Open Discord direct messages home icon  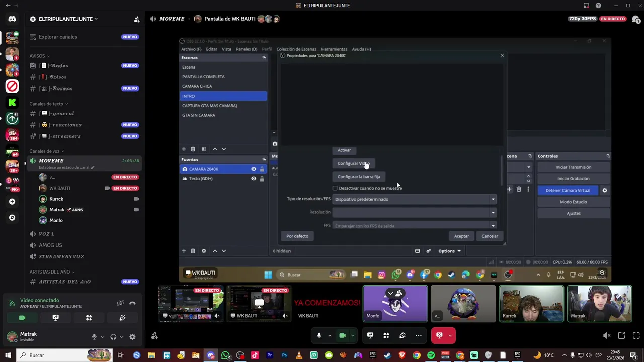12,19
